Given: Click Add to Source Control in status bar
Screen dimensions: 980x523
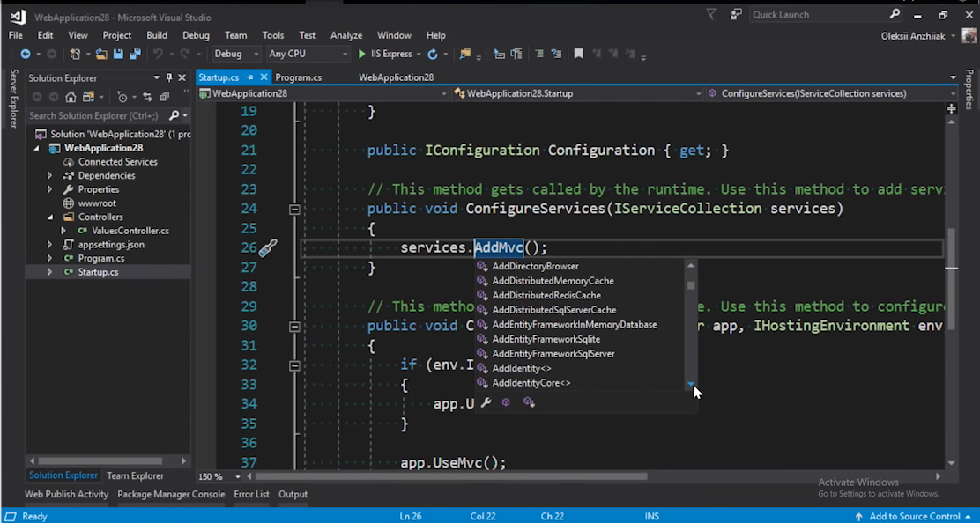Looking at the screenshot, I should click(x=914, y=516).
